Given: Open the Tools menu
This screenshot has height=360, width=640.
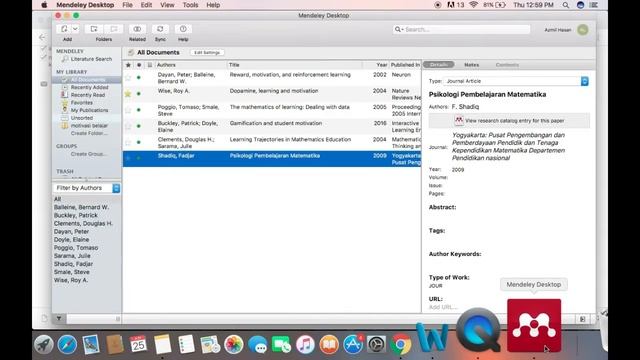Looking at the screenshot, I should [190, 5].
